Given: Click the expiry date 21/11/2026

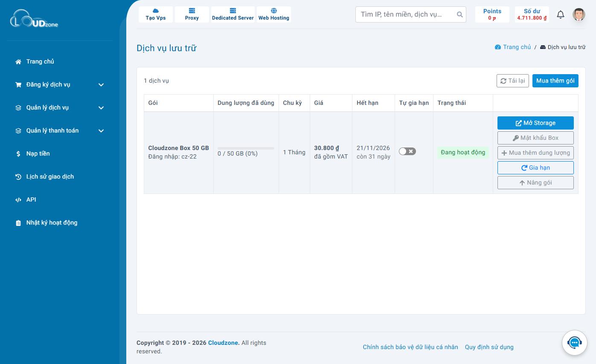Looking at the screenshot, I should (373, 148).
